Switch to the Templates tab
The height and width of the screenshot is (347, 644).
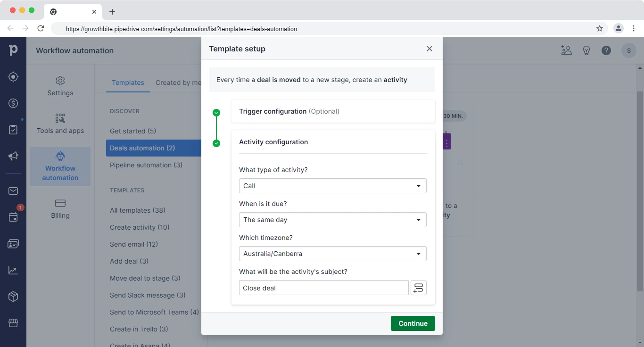(x=128, y=83)
